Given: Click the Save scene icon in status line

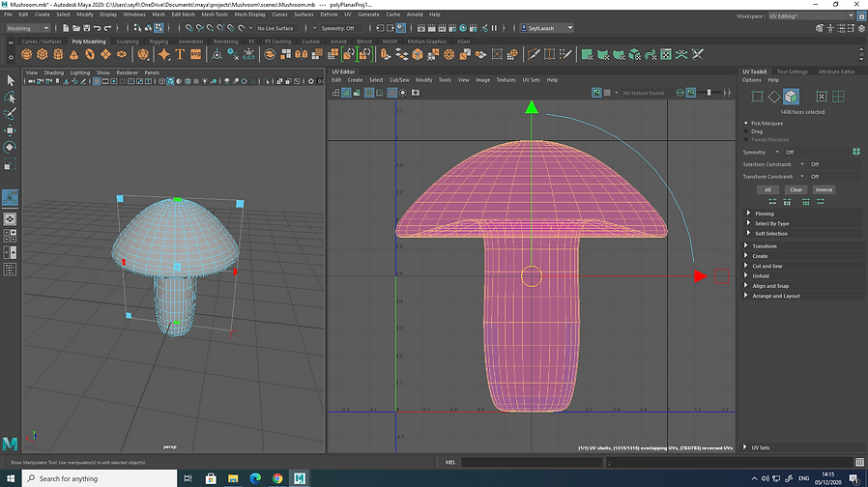Looking at the screenshot, I should 86,28.
